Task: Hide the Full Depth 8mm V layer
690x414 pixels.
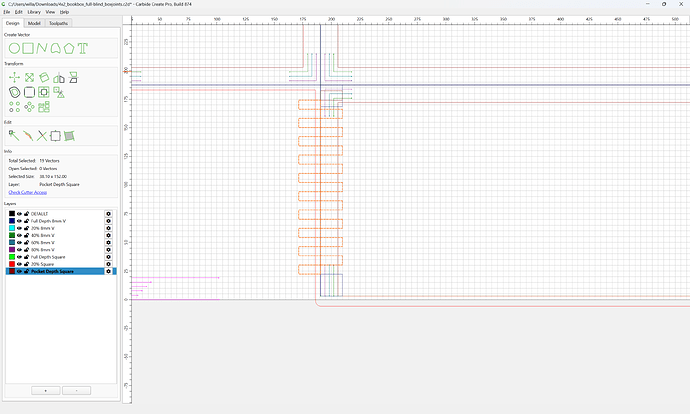Action: [x=19, y=221]
